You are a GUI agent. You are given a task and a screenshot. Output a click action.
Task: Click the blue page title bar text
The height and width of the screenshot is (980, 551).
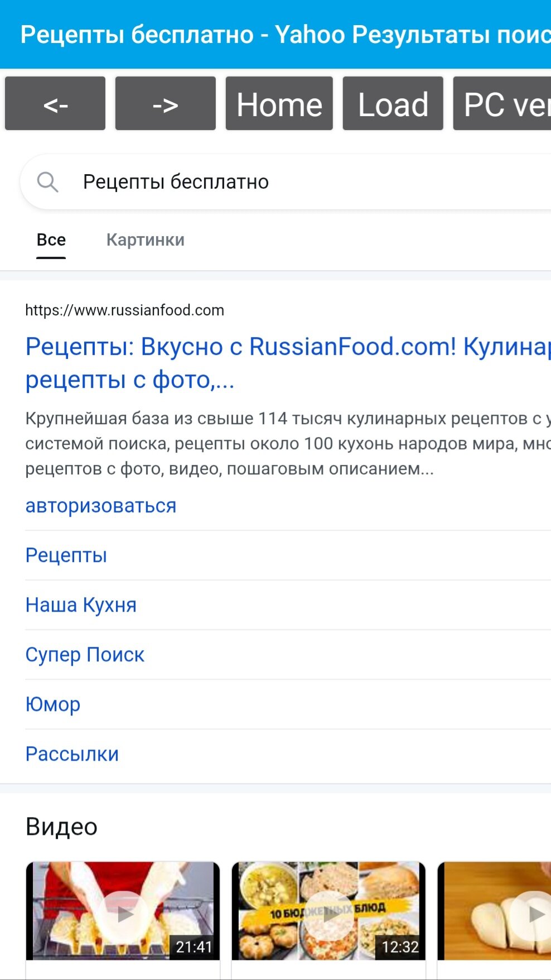[286, 35]
